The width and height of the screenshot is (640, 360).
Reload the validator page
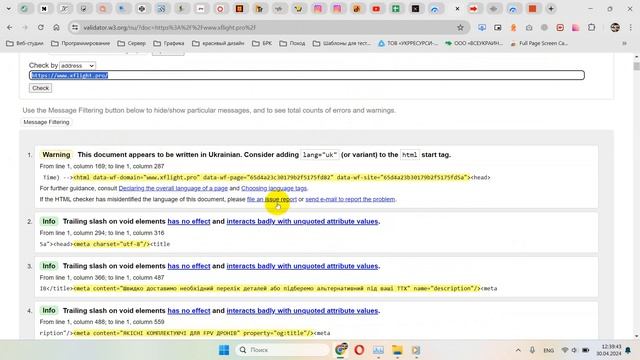click(x=40, y=27)
